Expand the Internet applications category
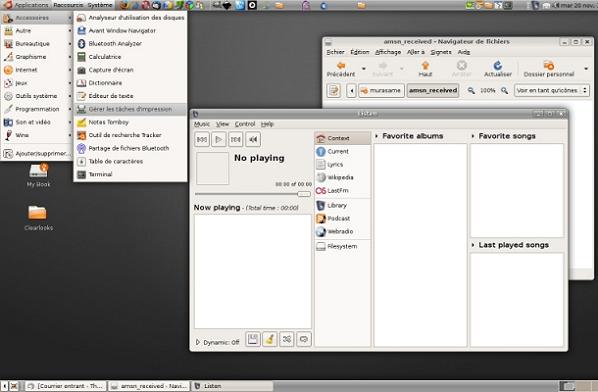 37,70
